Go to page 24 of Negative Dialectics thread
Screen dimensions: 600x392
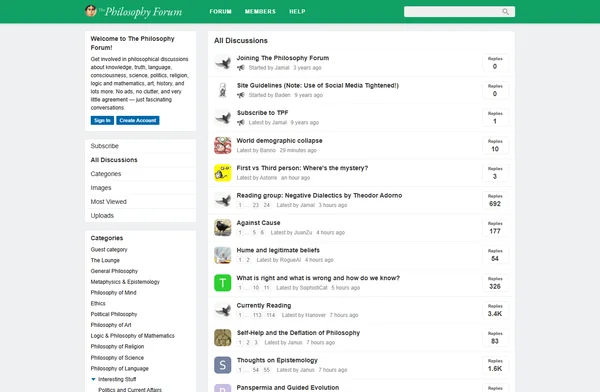267,205
